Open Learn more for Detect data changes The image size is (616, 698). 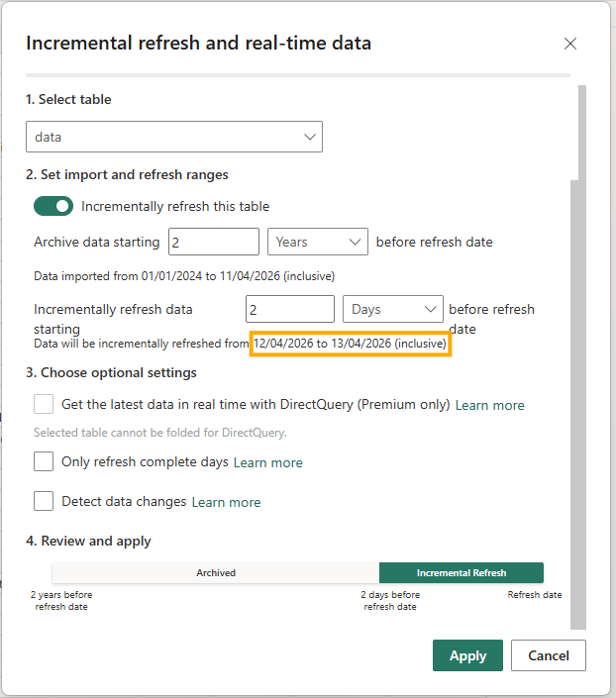click(226, 502)
